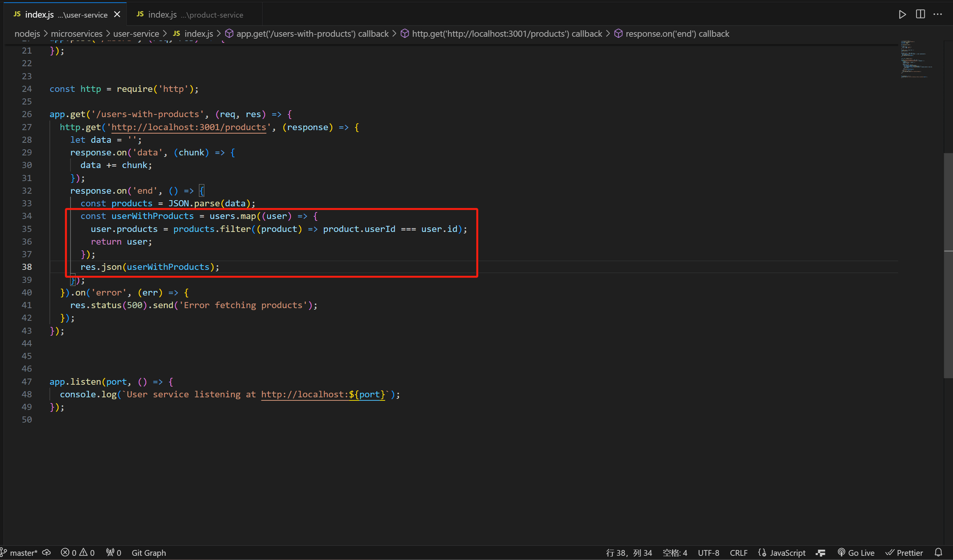Select the UTF-8 encoding option
Image resolution: width=953 pixels, height=560 pixels.
[x=708, y=552]
